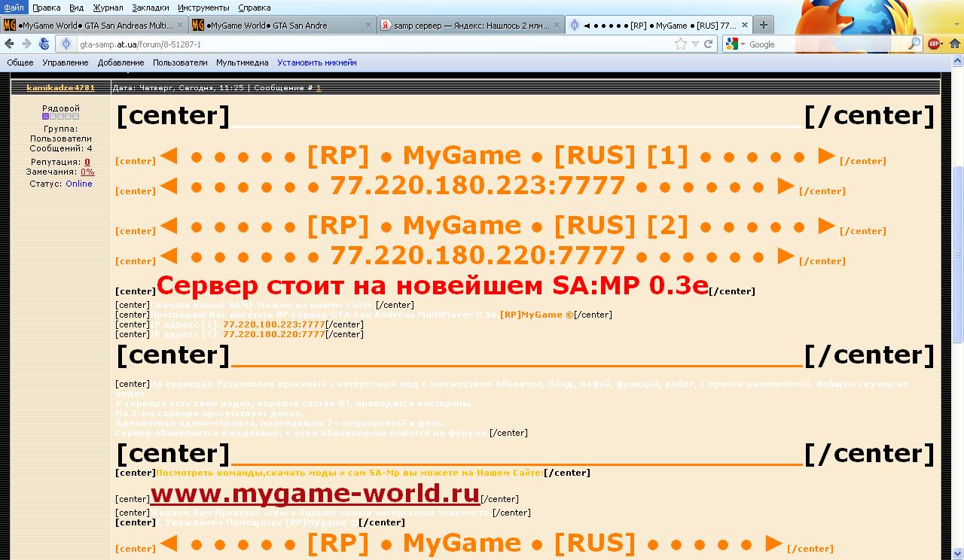The image size is (964, 560).
Task: Click the blue swirl icon beside forward arrow
Action: click(x=44, y=44)
